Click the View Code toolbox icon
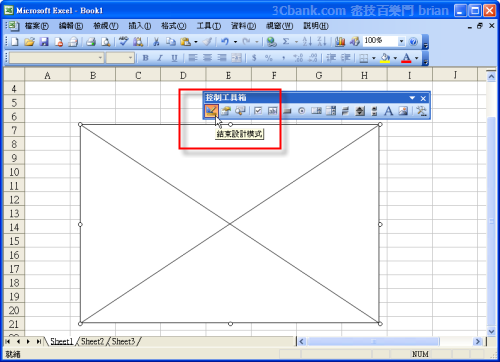 (240, 111)
